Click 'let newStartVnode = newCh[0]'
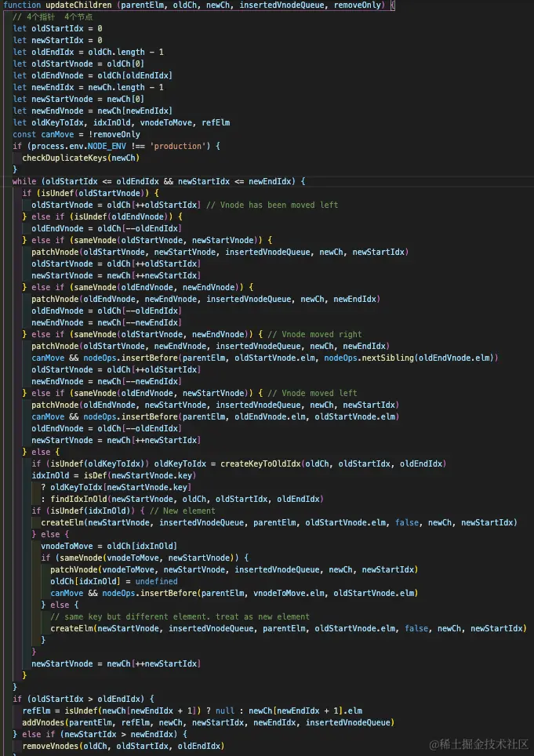The width and height of the screenshot is (534, 756). (x=78, y=100)
